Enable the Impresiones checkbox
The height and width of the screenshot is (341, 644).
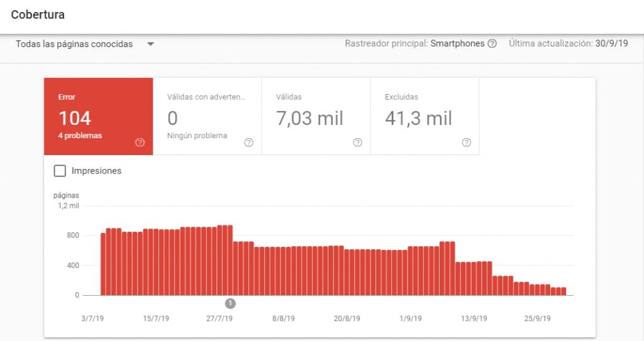coord(60,171)
